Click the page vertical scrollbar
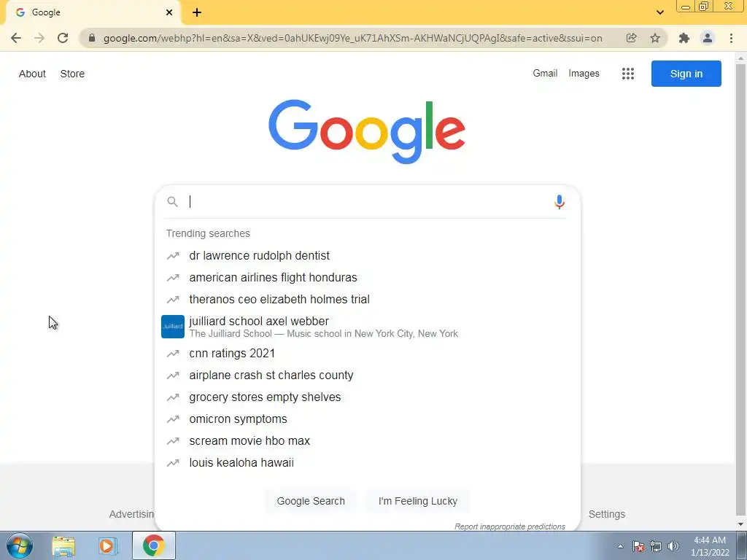The width and height of the screenshot is (747, 560). [x=741, y=290]
